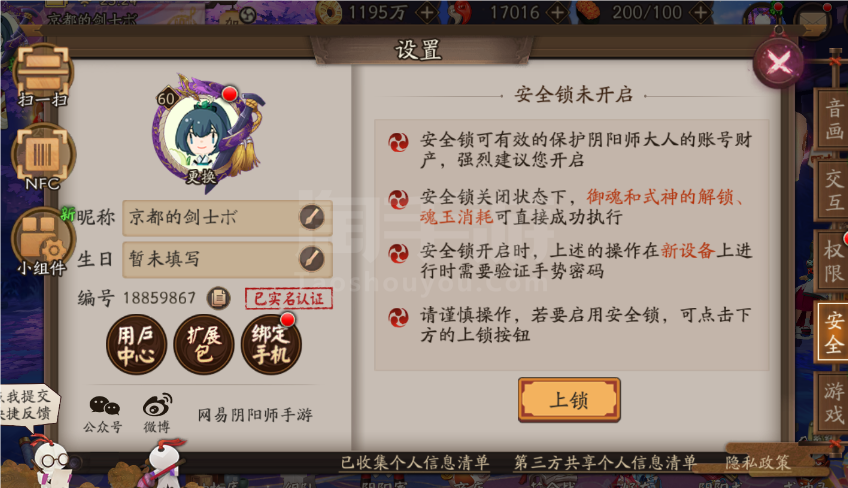
Task: Switch to the 游戏 settings tab
Action: (x=833, y=403)
